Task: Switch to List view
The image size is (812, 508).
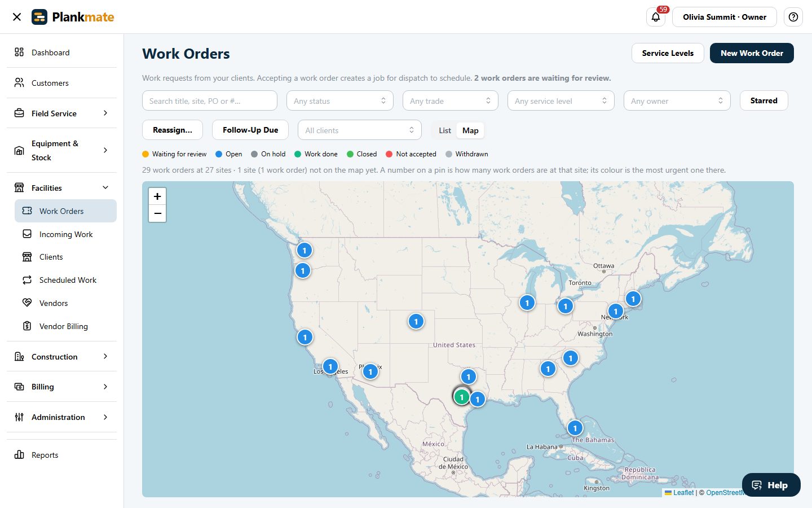Action: pyautogui.click(x=445, y=130)
